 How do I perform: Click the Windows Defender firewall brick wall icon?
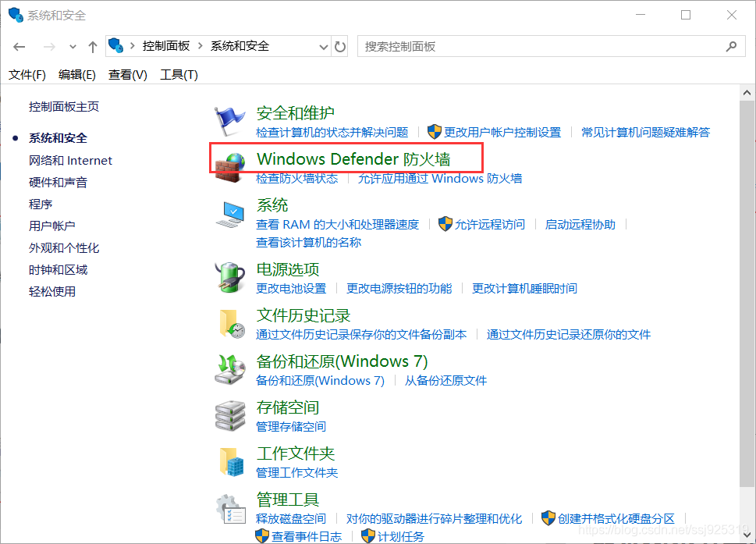click(x=229, y=167)
